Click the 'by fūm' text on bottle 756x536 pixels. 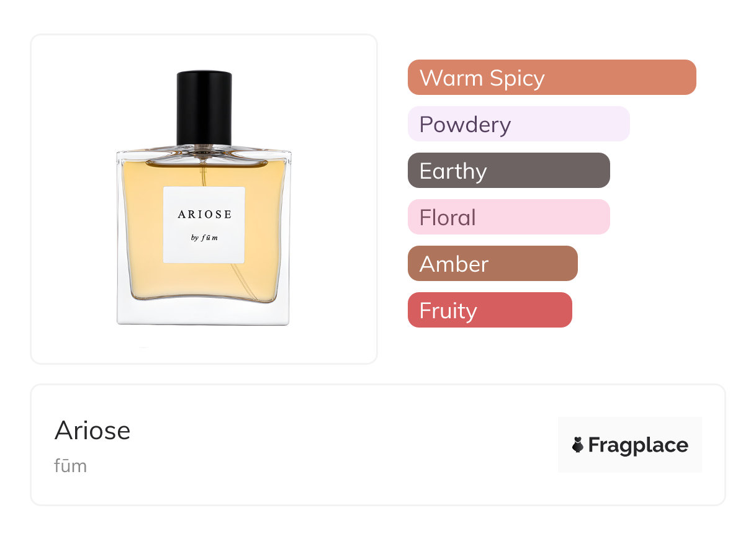coord(204,238)
